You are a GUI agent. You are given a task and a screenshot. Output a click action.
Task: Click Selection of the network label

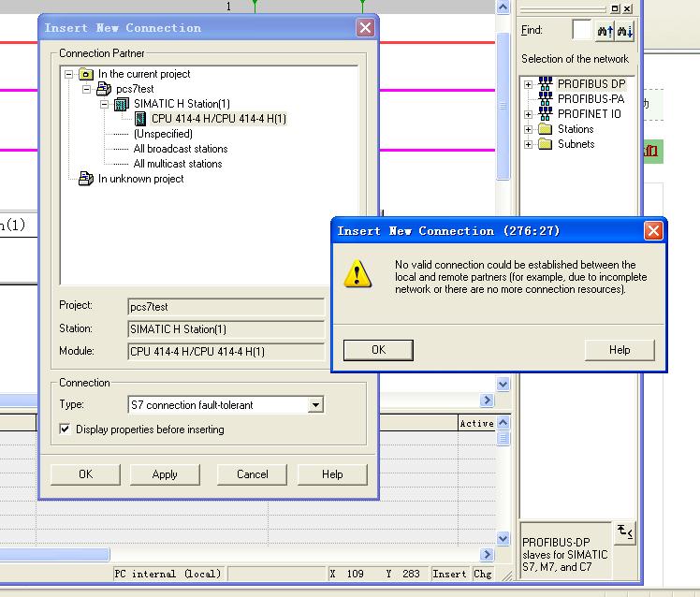(575, 59)
